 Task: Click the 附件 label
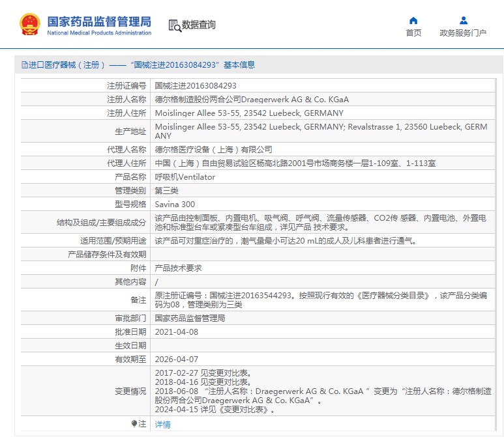[x=138, y=268]
